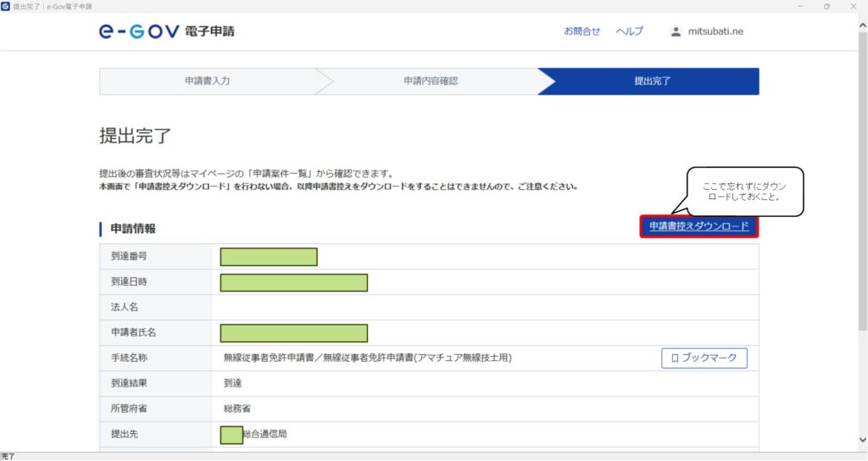The width and height of the screenshot is (868, 461).
Task: Click the green 到達番号 value box
Action: tap(269, 257)
